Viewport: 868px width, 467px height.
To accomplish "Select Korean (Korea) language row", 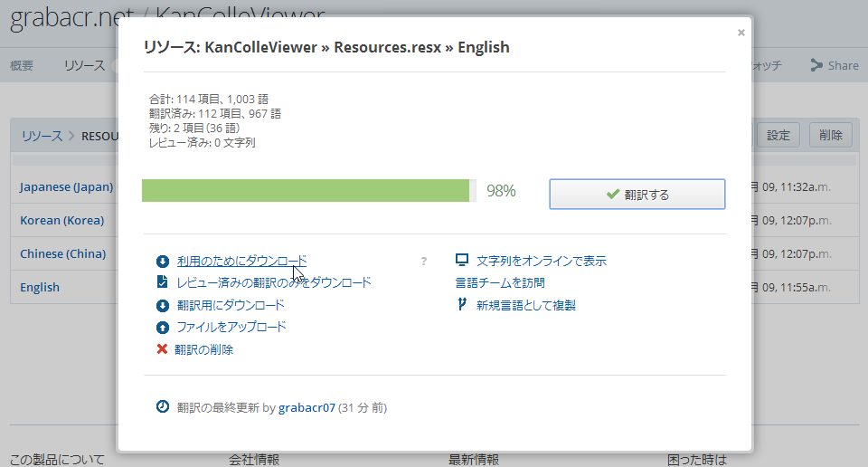I will click(x=62, y=221).
